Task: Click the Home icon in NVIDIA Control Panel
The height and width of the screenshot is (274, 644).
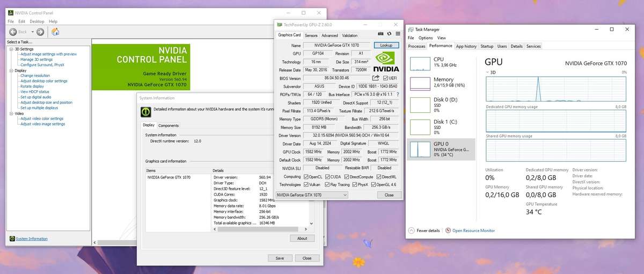Action: click(55, 32)
